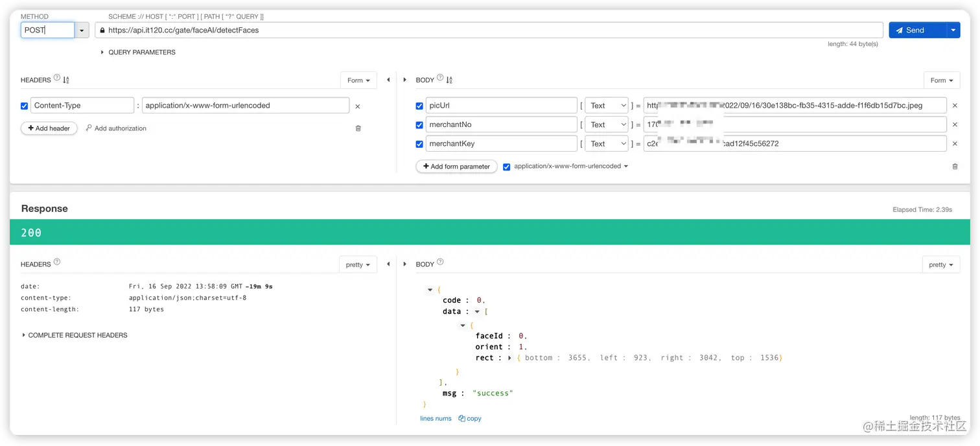Viewport: 980px width, 446px height.
Task: Open the merchantNo Text type dropdown
Action: [607, 124]
